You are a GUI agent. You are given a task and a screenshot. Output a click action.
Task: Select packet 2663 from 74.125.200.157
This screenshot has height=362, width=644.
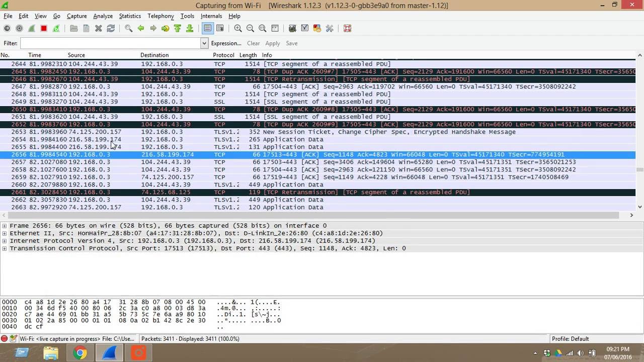318,207
